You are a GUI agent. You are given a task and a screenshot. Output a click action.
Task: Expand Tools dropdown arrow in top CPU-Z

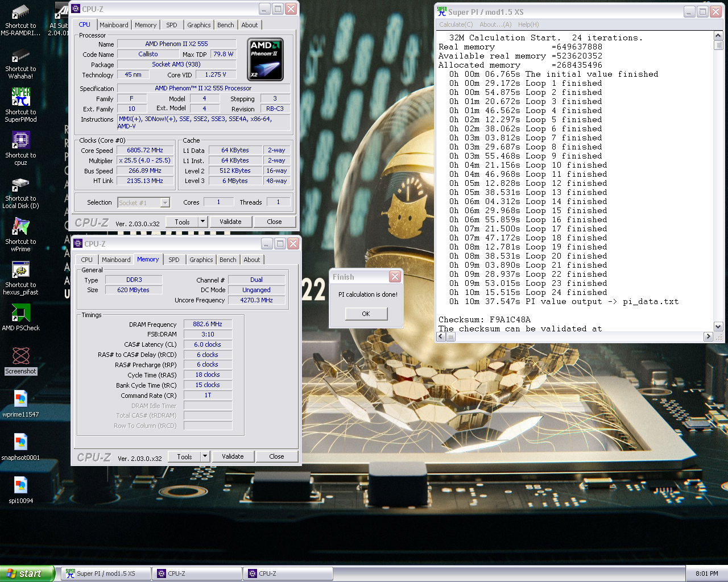tap(202, 222)
